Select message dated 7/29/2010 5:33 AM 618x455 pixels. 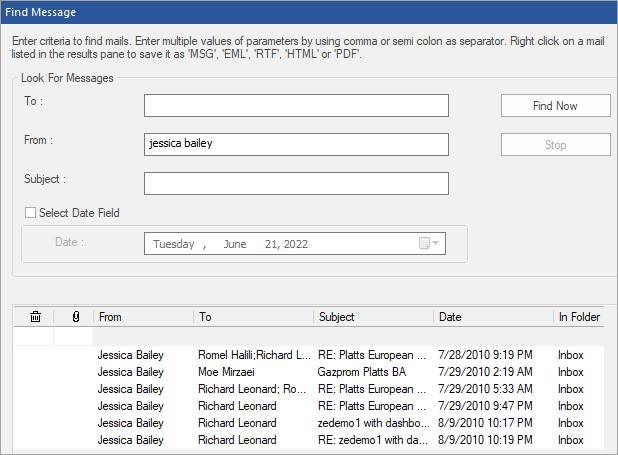coord(485,389)
